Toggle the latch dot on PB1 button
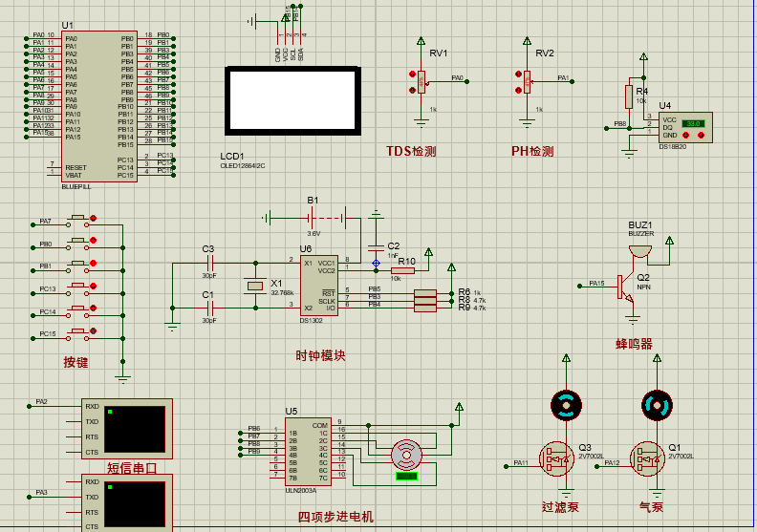 pyautogui.click(x=93, y=264)
